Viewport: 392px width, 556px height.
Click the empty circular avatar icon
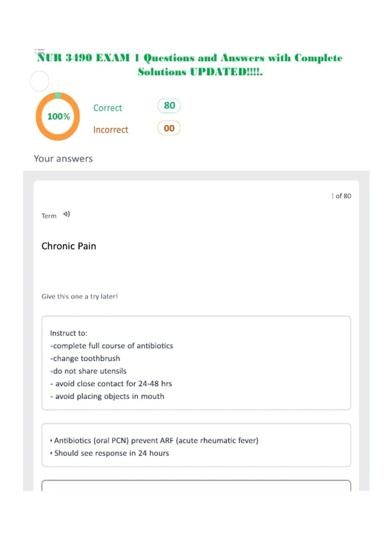click(x=40, y=81)
